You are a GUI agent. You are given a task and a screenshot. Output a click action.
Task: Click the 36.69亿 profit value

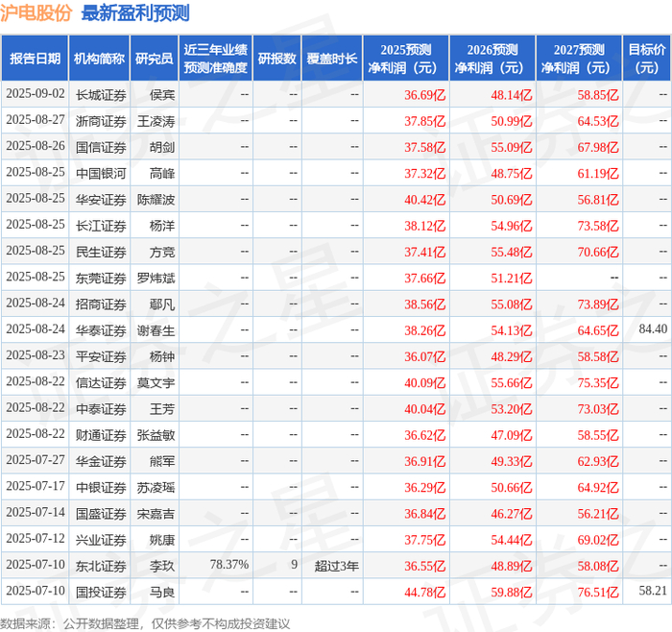point(424,95)
